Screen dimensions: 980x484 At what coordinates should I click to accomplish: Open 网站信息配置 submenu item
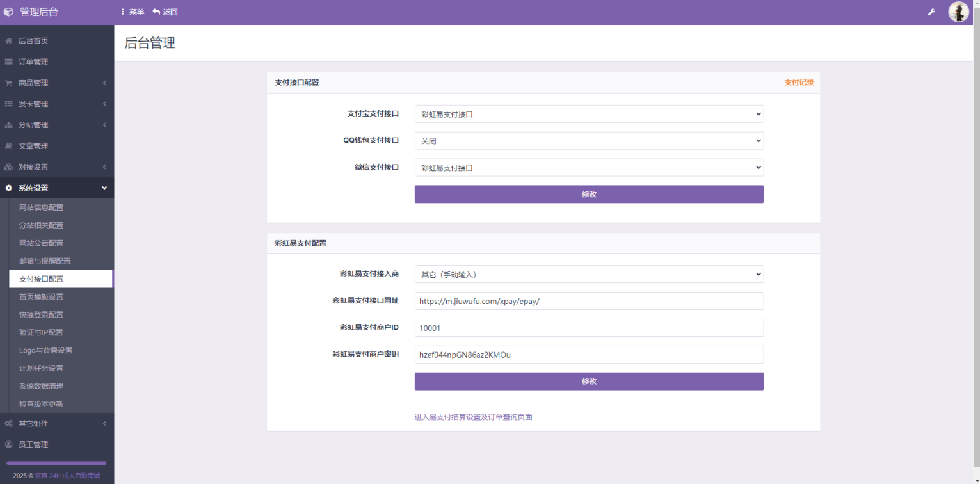(x=42, y=207)
